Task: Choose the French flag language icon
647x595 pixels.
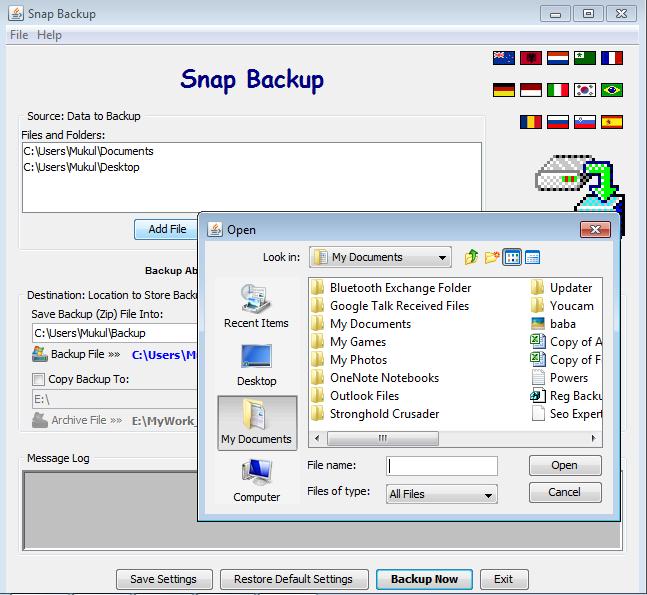Action: point(611,58)
